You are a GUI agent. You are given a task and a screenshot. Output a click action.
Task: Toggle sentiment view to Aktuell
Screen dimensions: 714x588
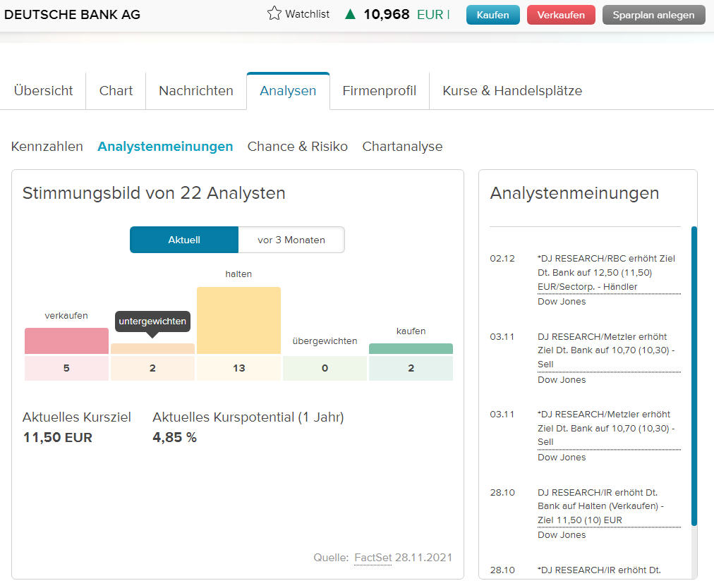184,240
